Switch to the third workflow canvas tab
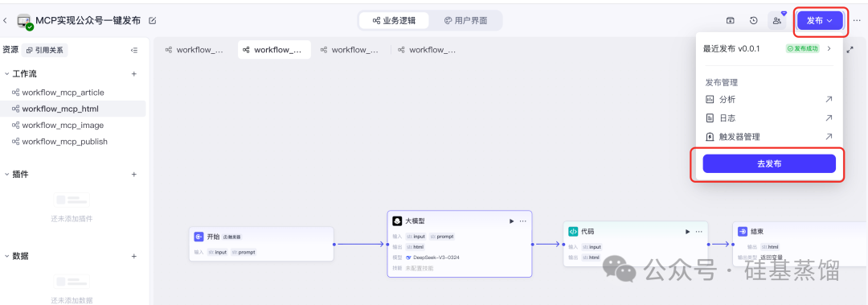Screen dimensions: 868x305 [350, 50]
